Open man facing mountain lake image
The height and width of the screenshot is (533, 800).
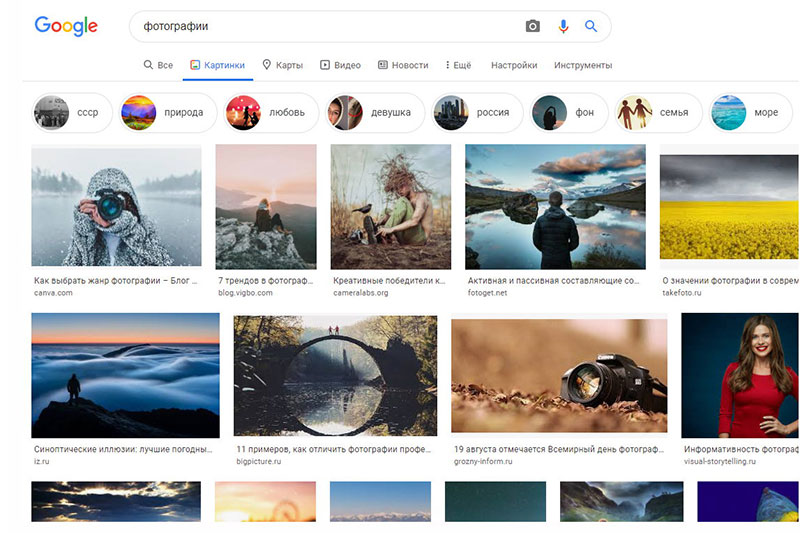coord(555,207)
